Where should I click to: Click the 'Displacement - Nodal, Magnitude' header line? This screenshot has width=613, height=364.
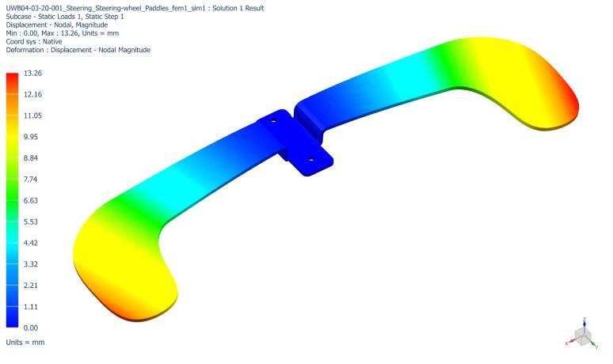(x=57, y=25)
